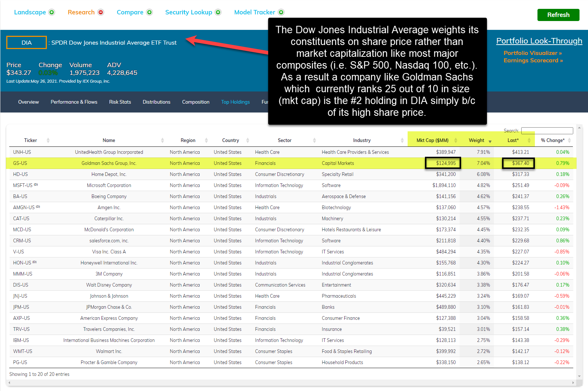Sort table by Sector column arrows
The width and height of the screenshot is (588, 391).
click(x=314, y=141)
